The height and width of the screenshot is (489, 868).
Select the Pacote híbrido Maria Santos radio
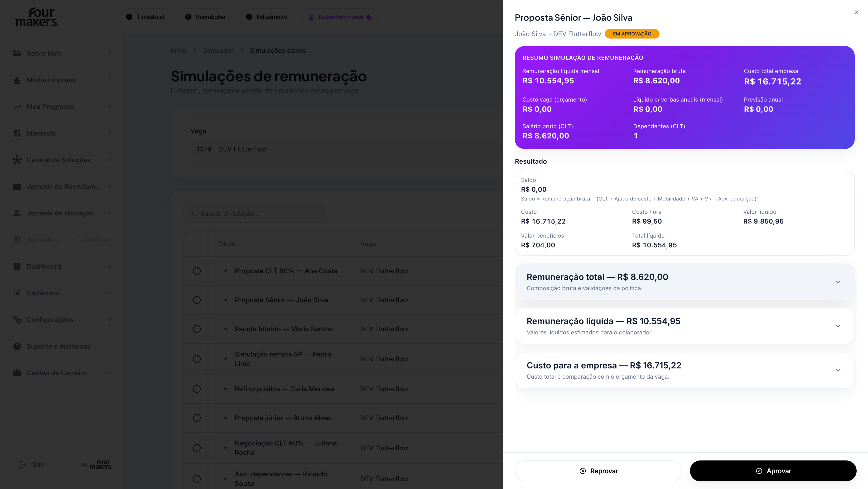(x=197, y=329)
